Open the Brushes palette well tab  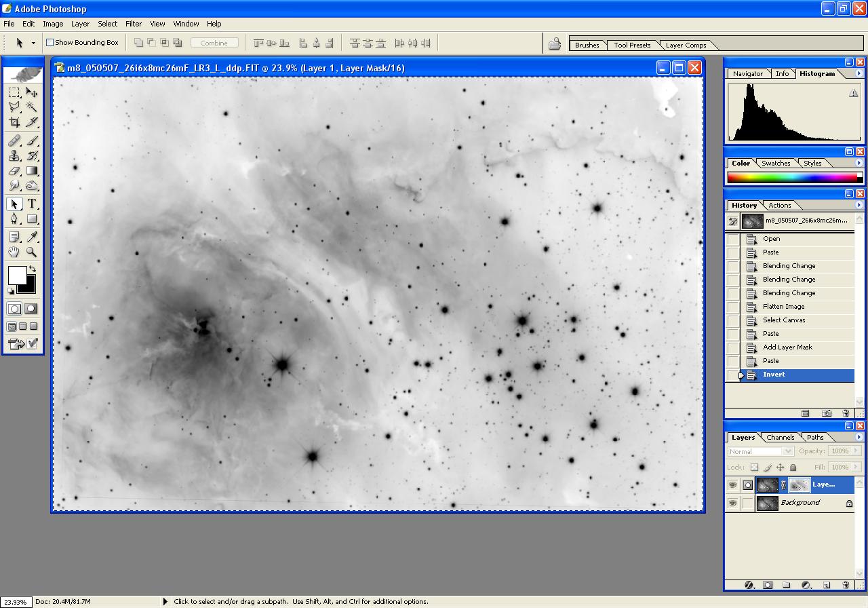point(587,45)
